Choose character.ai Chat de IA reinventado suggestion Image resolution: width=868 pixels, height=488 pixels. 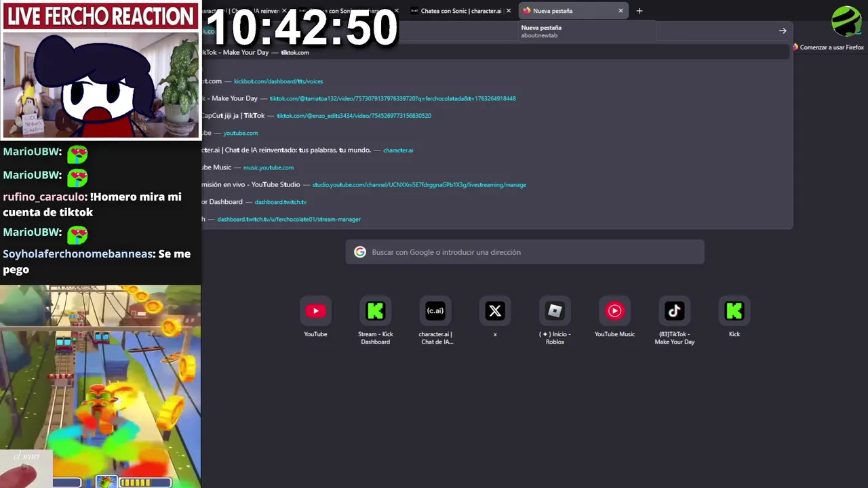(x=496, y=150)
